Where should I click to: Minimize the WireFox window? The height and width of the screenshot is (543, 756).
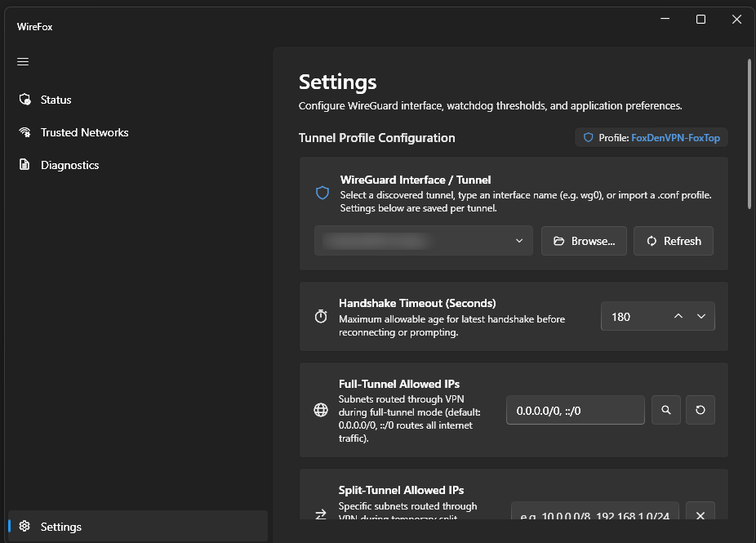[x=665, y=19]
